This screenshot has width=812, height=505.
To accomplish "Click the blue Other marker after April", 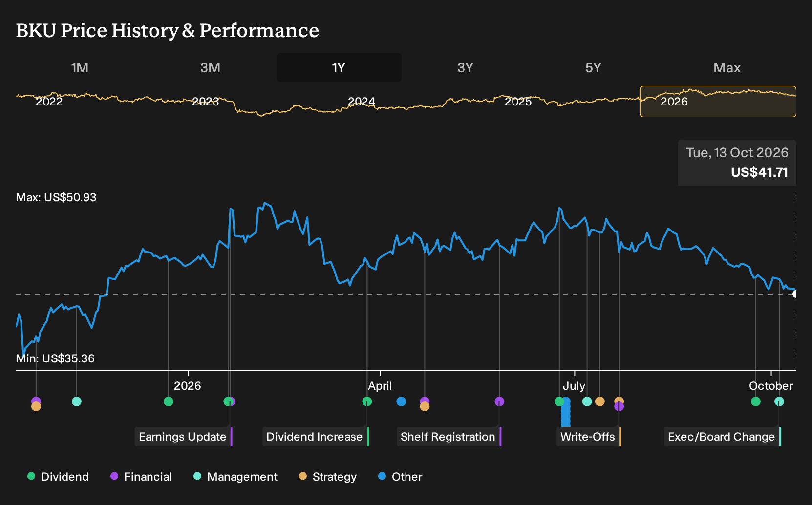I will click(401, 401).
